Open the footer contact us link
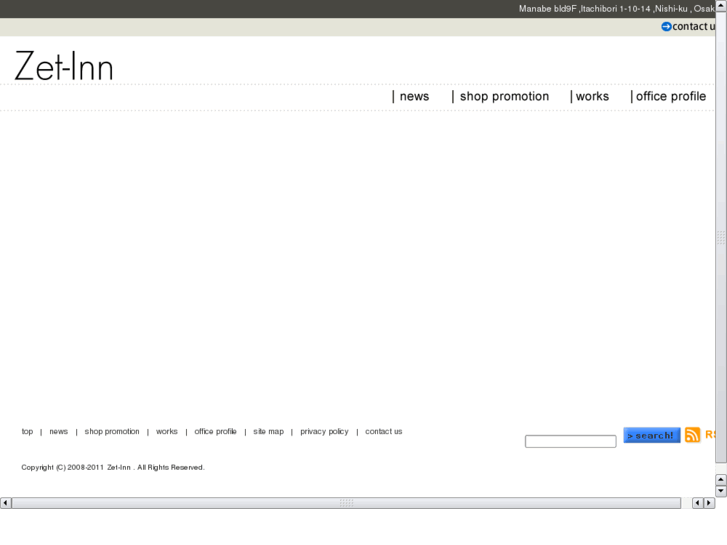The image size is (727, 545). pos(383,431)
